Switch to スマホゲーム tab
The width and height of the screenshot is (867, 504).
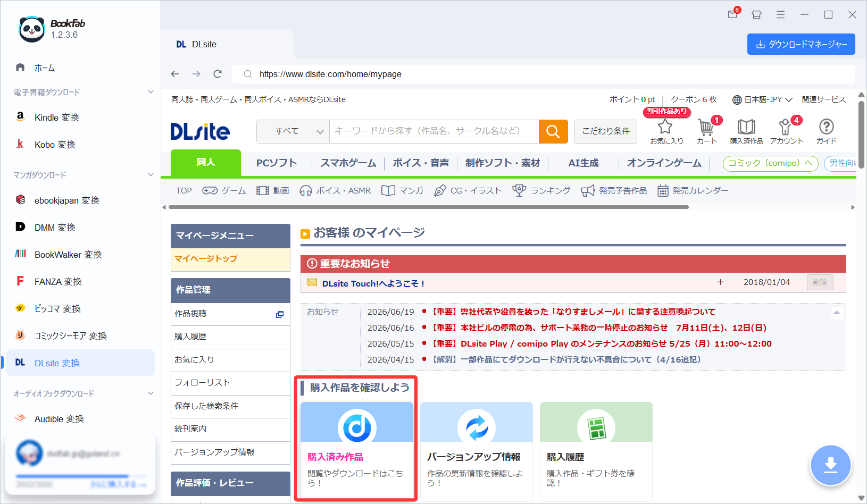tap(348, 163)
